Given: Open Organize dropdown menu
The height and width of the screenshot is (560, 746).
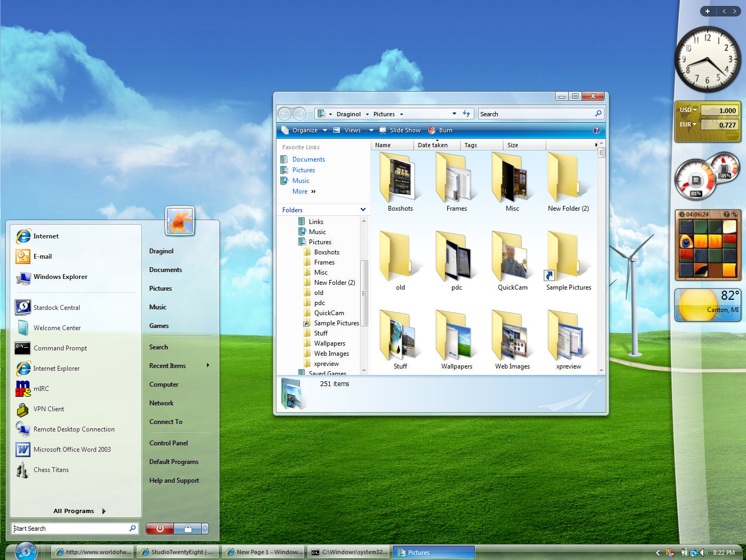Looking at the screenshot, I should tap(304, 130).
